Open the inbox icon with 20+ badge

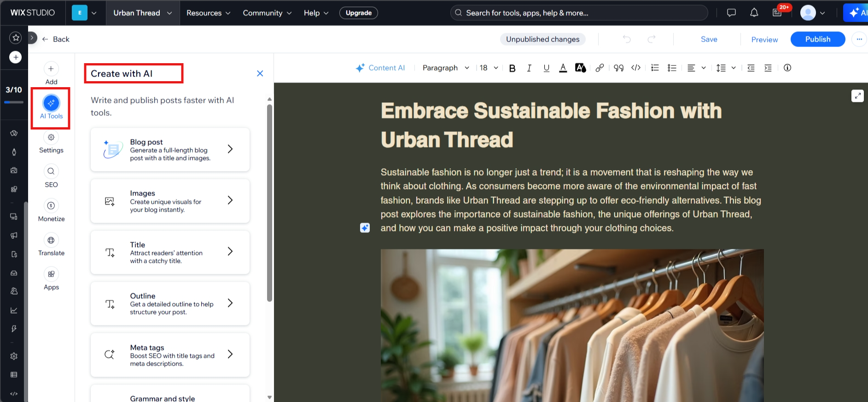click(x=777, y=12)
